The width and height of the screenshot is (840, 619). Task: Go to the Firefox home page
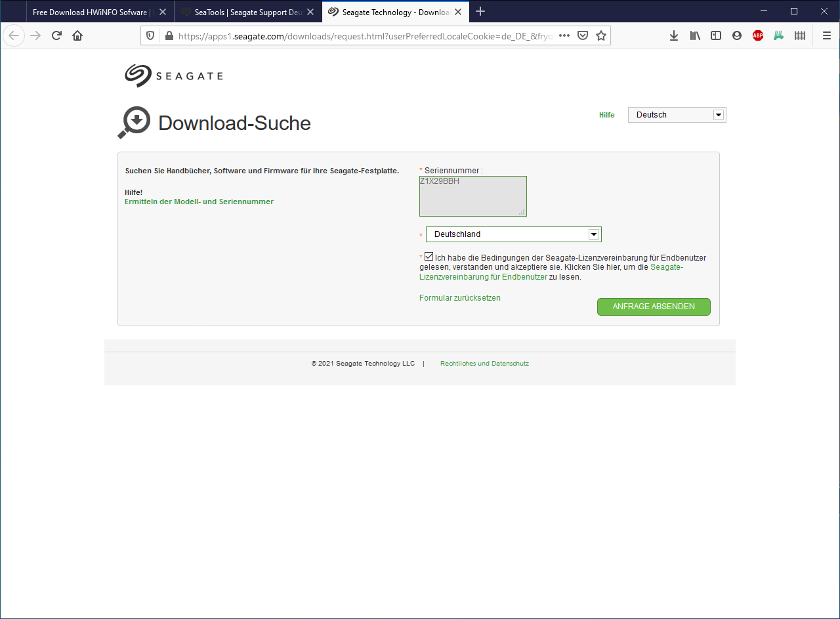[x=77, y=35]
